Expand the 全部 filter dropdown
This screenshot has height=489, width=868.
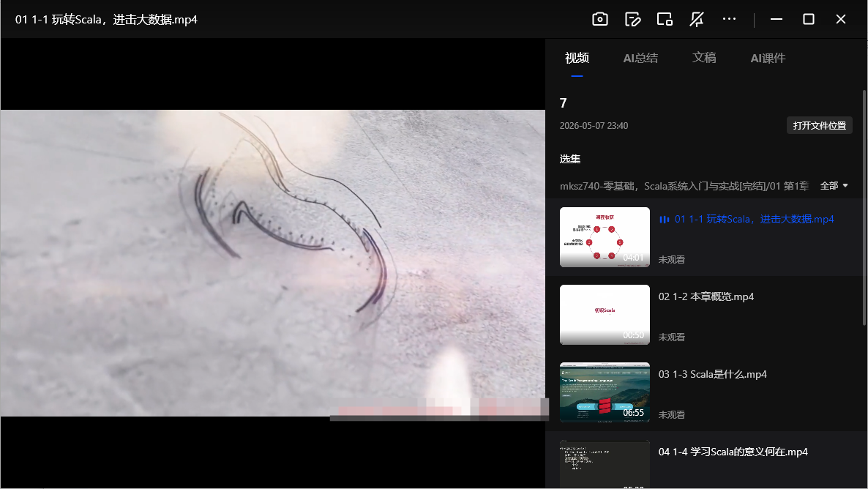coord(834,185)
